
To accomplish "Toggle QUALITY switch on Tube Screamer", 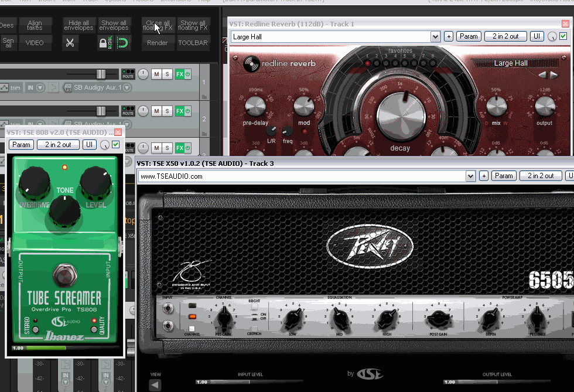I will 94,329.
